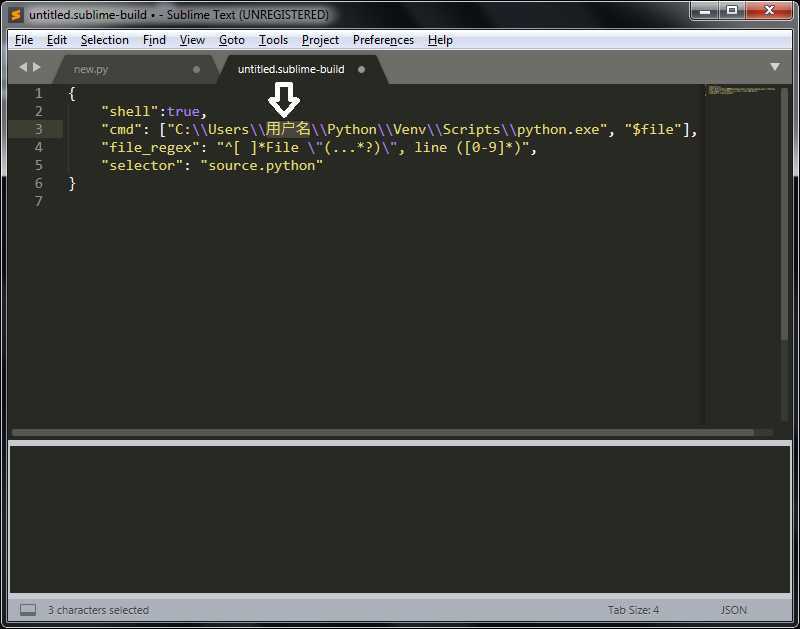
Task: Click line number 7 in the gutter
Action: [38, 201]
